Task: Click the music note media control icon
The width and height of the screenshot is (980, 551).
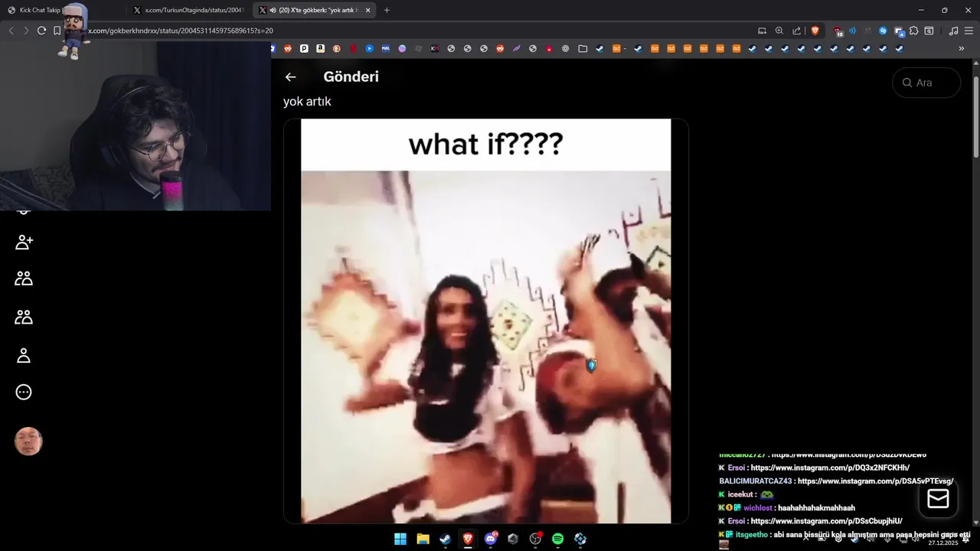Action: tap(953, 31)
